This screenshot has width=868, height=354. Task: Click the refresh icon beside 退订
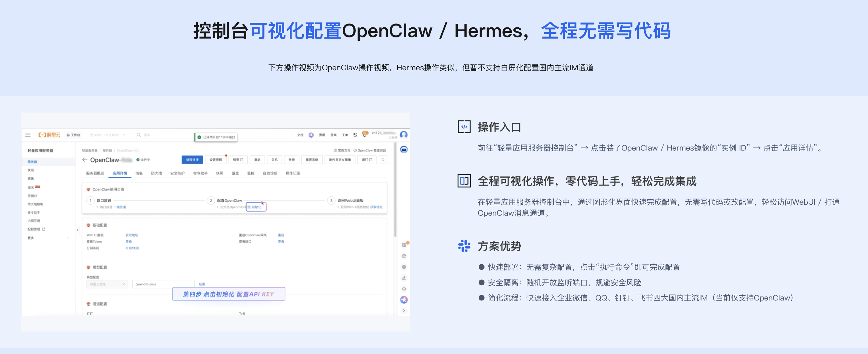[x=383, y=160]
